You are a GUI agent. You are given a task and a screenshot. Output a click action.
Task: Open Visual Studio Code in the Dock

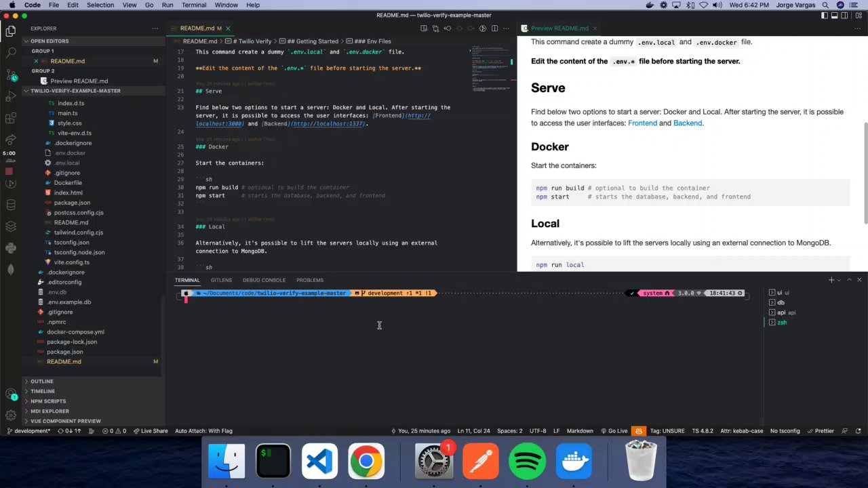[319, 462]
